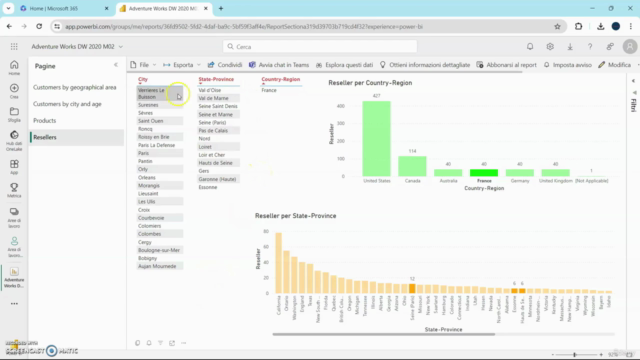Click the Condividi button

[225, 65]
